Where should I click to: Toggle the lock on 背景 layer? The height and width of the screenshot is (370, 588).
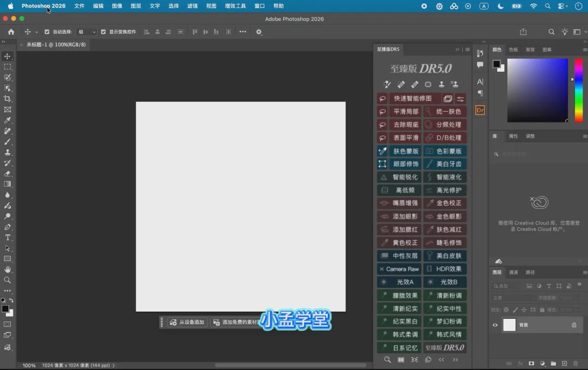click(x=574, y=325)
